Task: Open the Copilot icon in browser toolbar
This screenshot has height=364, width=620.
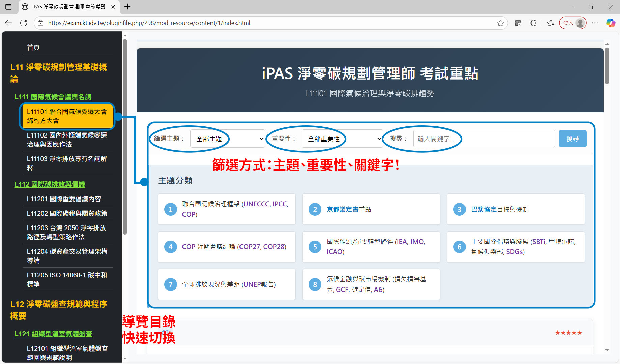Action: (611, 23)
